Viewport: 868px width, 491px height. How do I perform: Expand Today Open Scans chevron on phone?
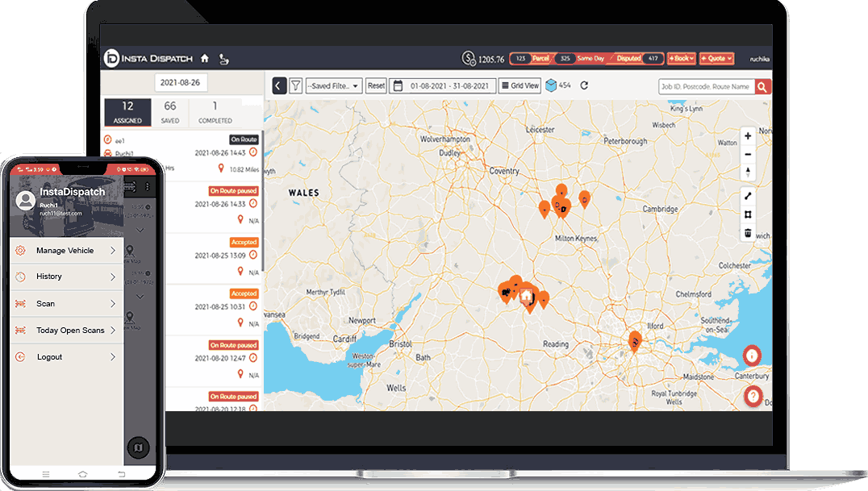click(113, 330)
